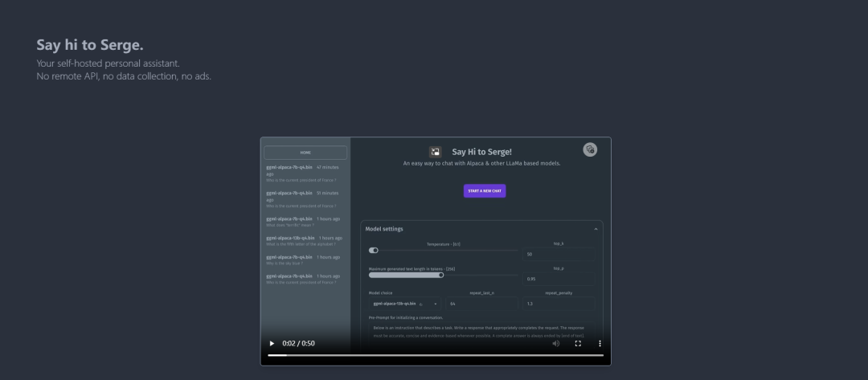This screenshot has height=380, width=868.
Task: Adjust the maximum generated text length slider
Action: point(444,275)
